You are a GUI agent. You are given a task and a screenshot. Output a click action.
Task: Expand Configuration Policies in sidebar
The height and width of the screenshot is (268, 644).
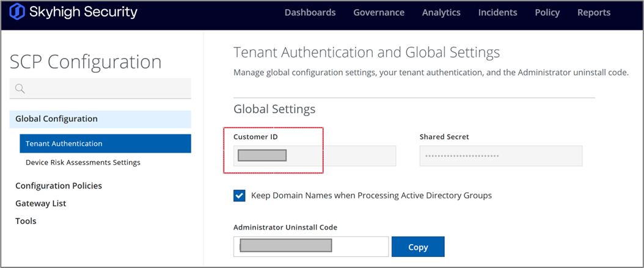[x=58, y=186]
